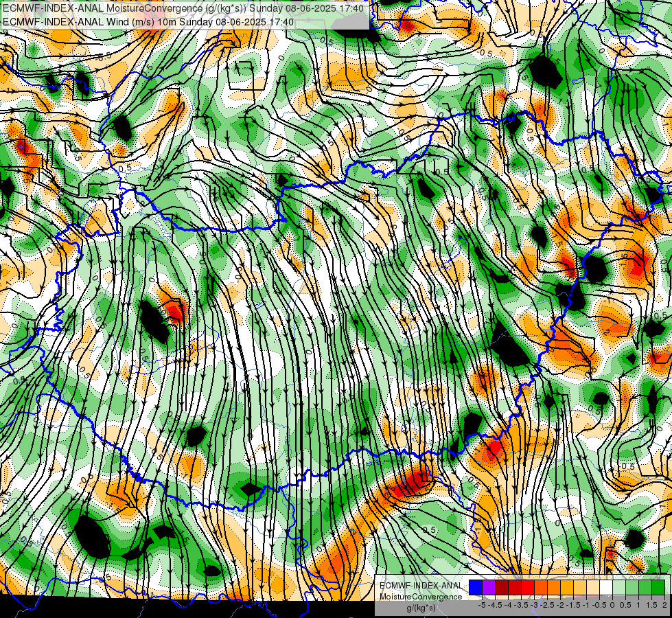672x618 pixels.
Task: Click the legend tick value -3.5
Action: tap(521, 605)
